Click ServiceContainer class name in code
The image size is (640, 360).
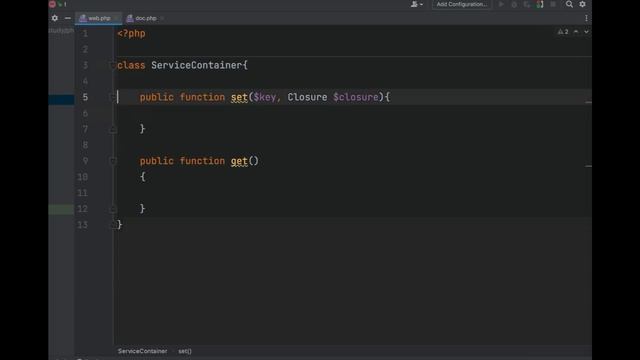click(x=196, y=65)
